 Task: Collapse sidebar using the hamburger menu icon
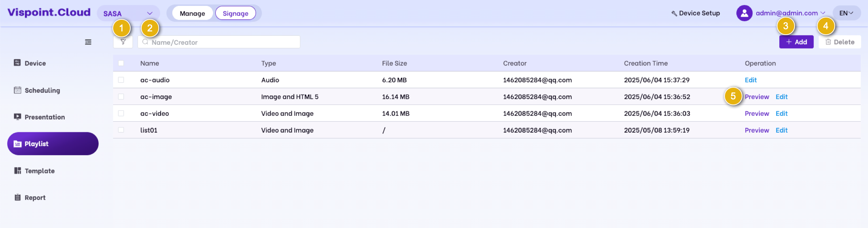coord(88,42)
